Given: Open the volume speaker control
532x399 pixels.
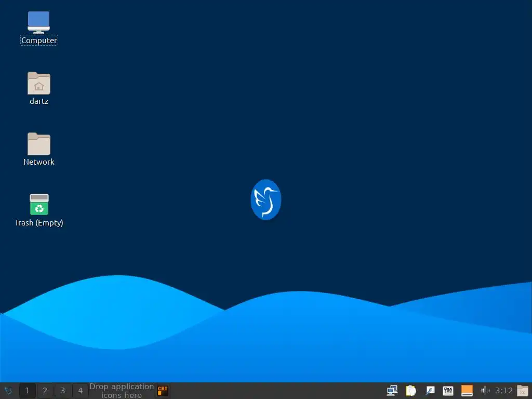Looking at the screenshot, I should pos(485,391).
